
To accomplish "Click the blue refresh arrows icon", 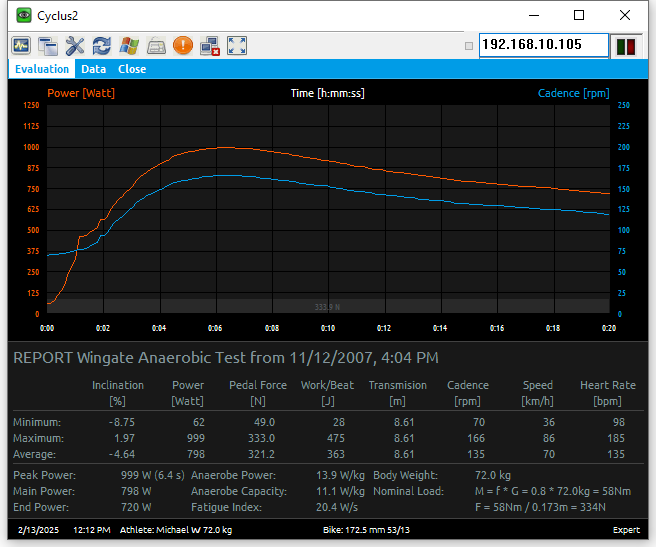I will [102, 46].
